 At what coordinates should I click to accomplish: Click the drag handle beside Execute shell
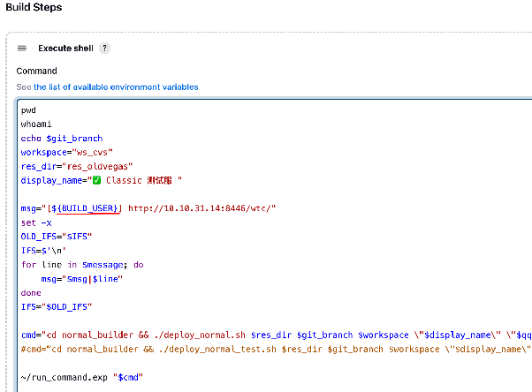click(x=22, y=49)
